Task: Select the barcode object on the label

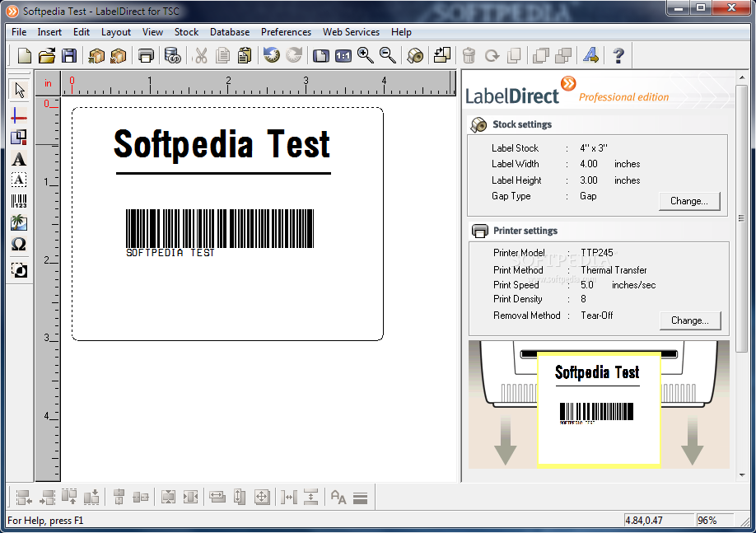Action: tap(219, 233)
